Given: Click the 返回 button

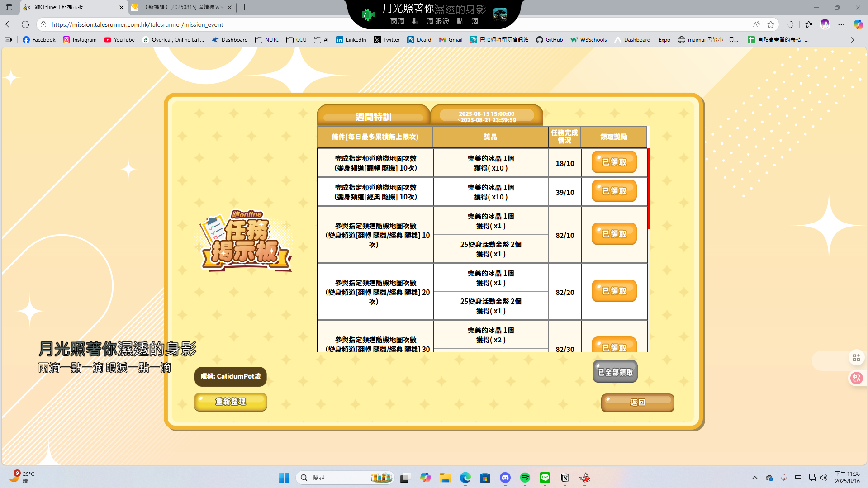Looking at the screenshot, I should click(x=637, y=402).
